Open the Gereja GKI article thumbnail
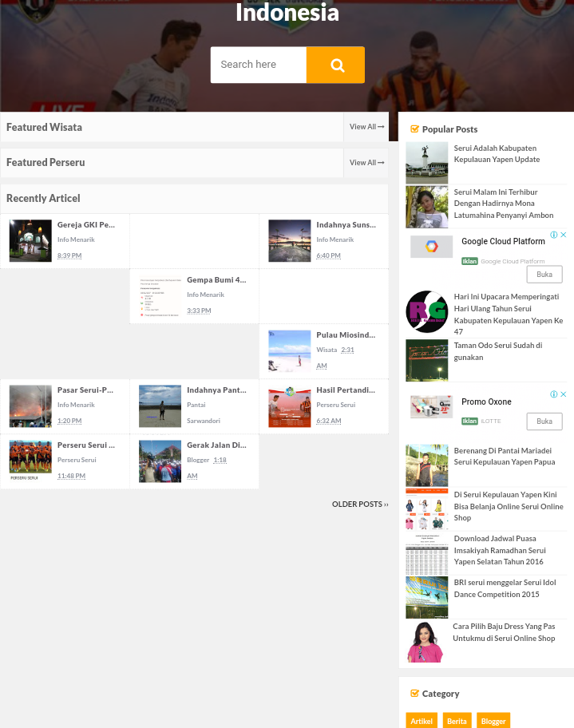 click(x=30, y=240)
